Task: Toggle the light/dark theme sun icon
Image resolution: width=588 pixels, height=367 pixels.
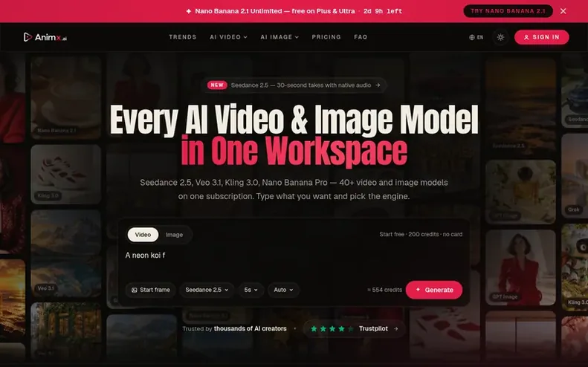Action: (500, 37)
